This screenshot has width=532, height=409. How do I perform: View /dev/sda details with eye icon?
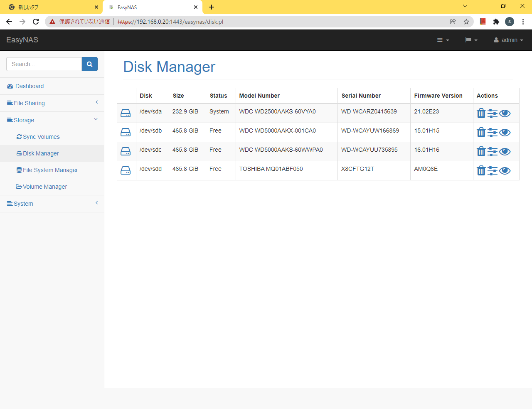pos(505,113)
